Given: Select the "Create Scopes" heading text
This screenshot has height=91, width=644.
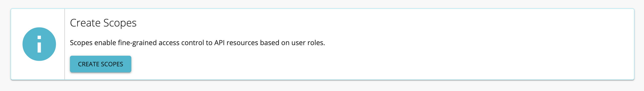Looking at the screenshot, I should [103, 23].
